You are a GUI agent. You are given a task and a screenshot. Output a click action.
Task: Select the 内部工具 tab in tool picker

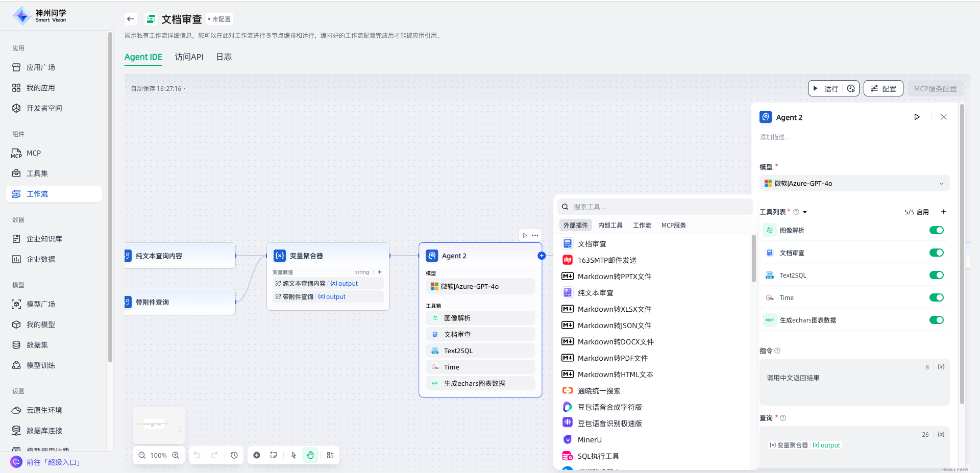point(610,225)
